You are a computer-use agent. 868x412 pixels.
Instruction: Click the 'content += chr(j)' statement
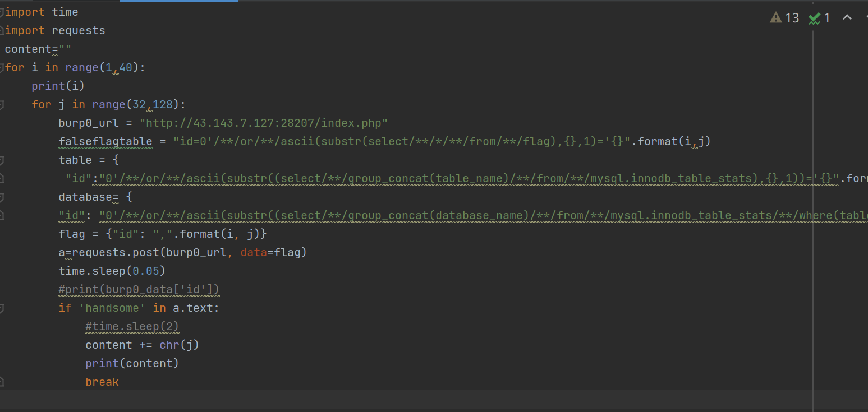[x=143, y=345]
